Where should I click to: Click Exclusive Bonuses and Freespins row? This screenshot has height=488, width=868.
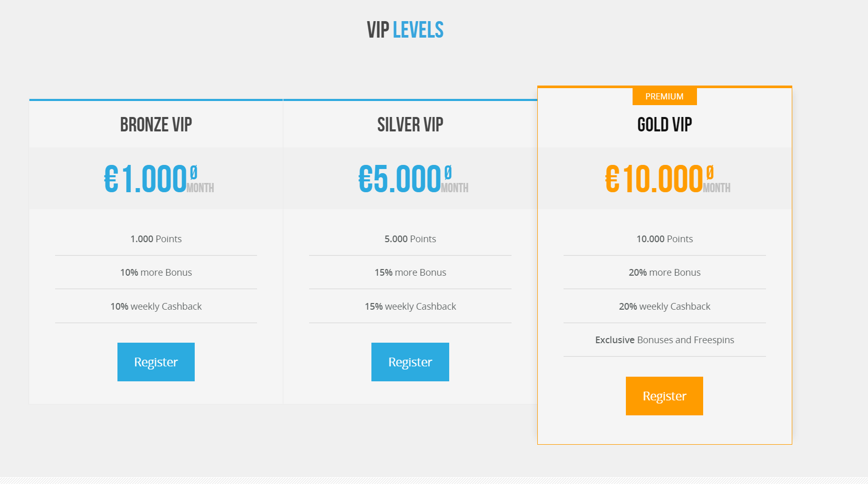(665, 340)
